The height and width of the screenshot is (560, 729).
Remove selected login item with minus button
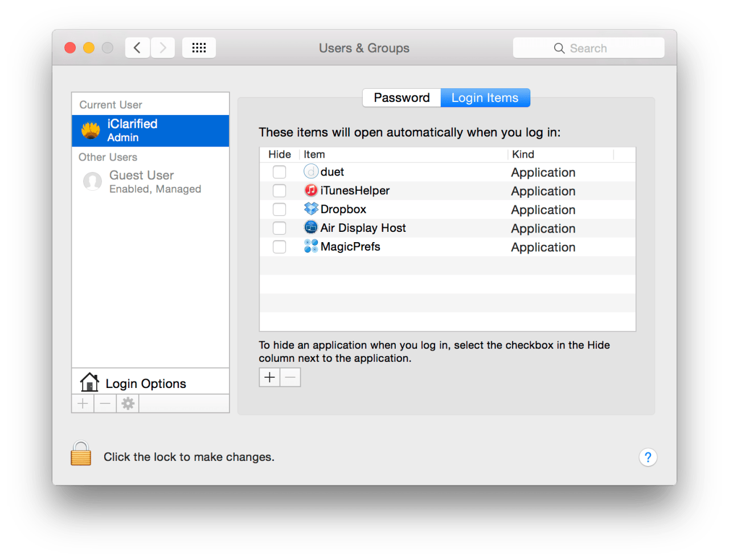pos(290,377)
